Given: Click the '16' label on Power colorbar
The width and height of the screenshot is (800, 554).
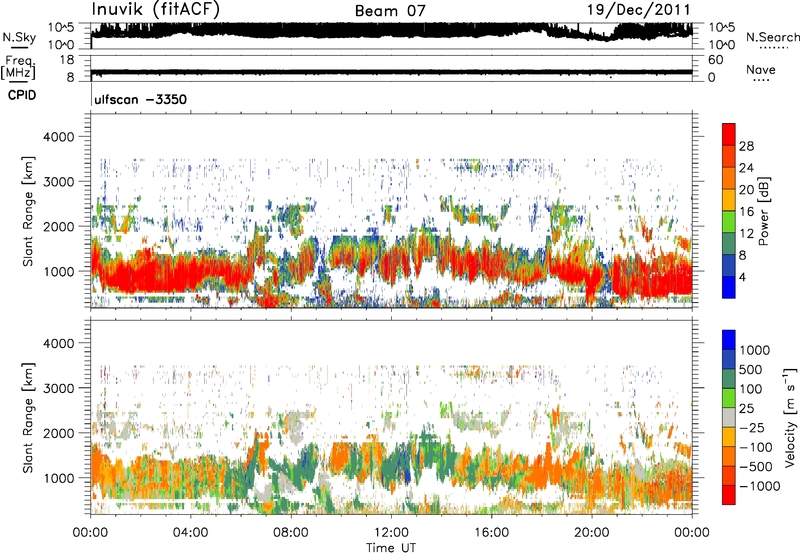Looking at the screenshot, I should point(746,212).
